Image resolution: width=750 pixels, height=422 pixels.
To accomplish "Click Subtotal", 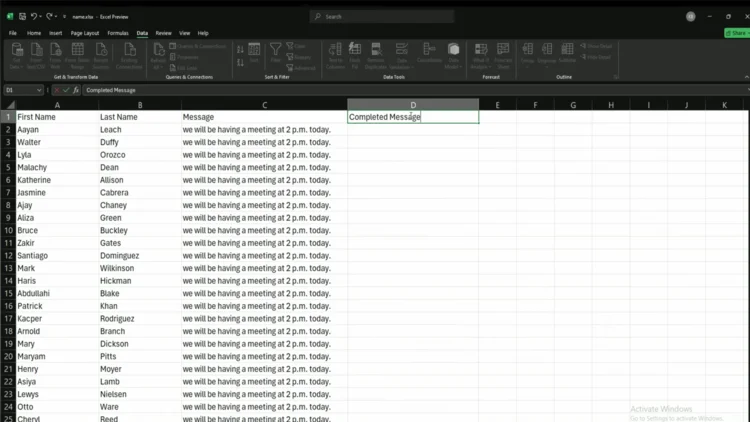I will click(x=567, y=53).
